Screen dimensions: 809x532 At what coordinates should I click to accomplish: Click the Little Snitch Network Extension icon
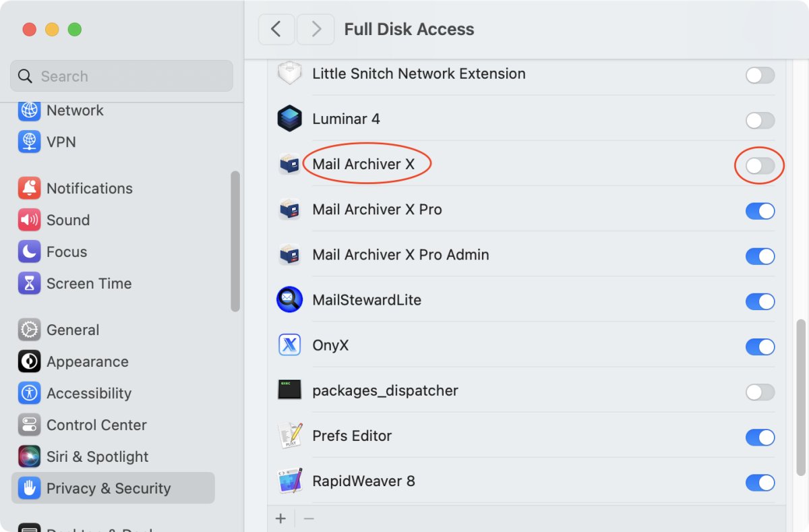click(289, 74)
